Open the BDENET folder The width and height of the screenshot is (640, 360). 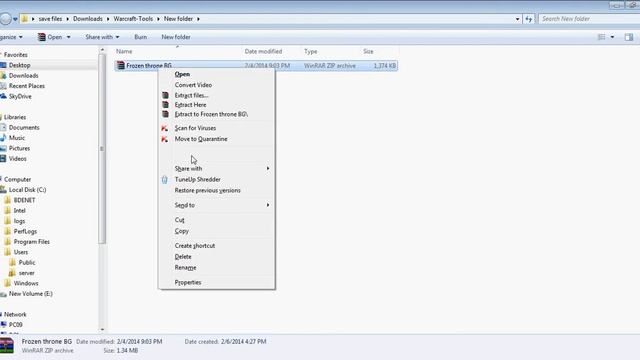click(x=24, y=200)
